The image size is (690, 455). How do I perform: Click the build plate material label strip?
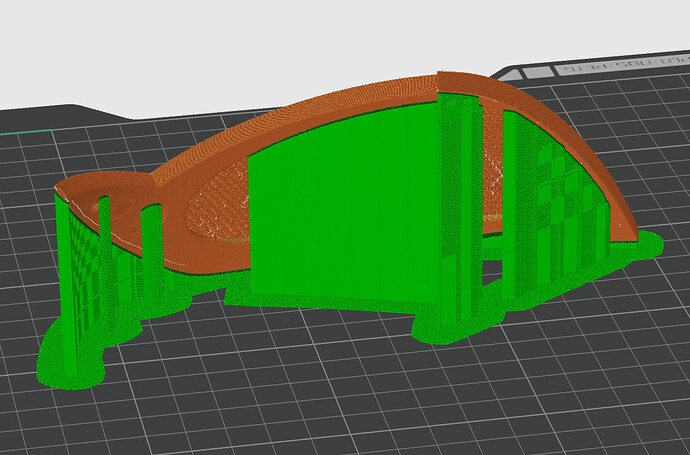pyautogui.click(x=620, y=64)
